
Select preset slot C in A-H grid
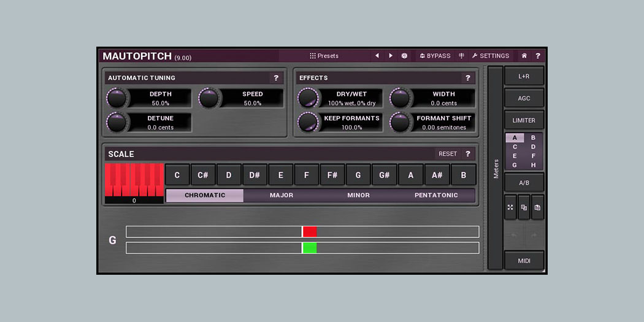point(515,147)
